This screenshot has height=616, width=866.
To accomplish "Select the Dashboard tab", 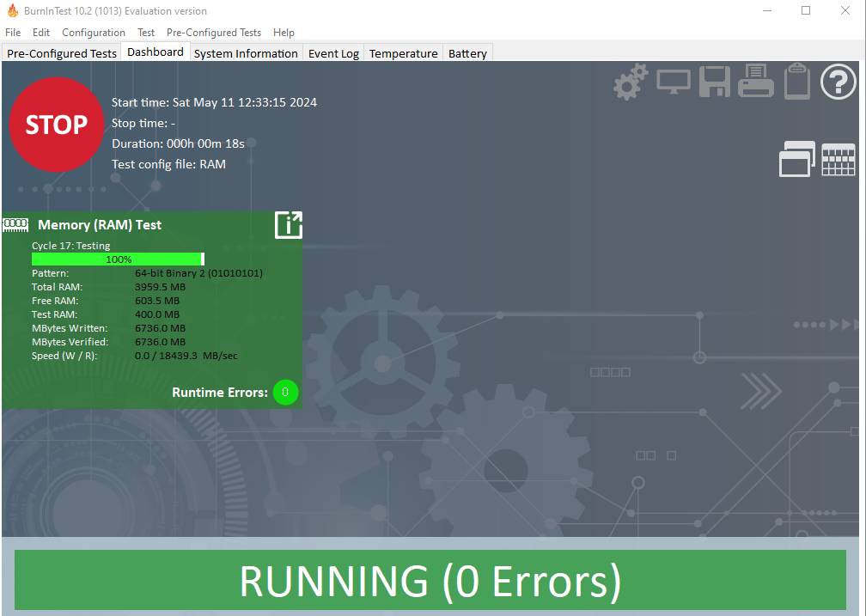I will click(x=156, y=52).
